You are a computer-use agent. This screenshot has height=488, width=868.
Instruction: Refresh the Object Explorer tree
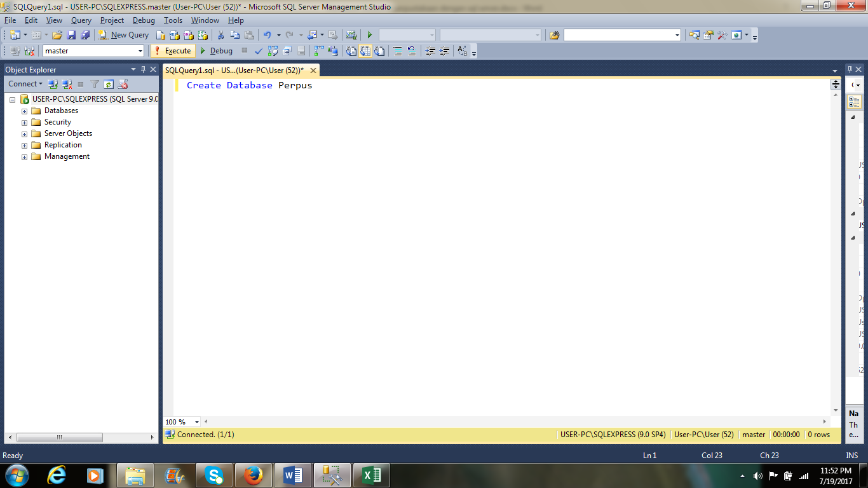[108, 83]
